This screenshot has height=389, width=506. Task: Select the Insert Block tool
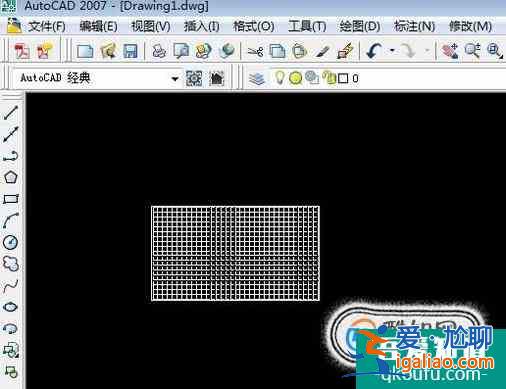tap(11, 350)
